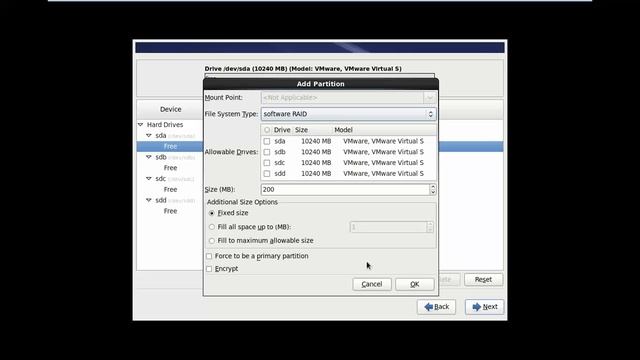Click the Size (MB) input field
Image resolution: width=640 pixels, height=360 pixels.
[x=345, y=189]
